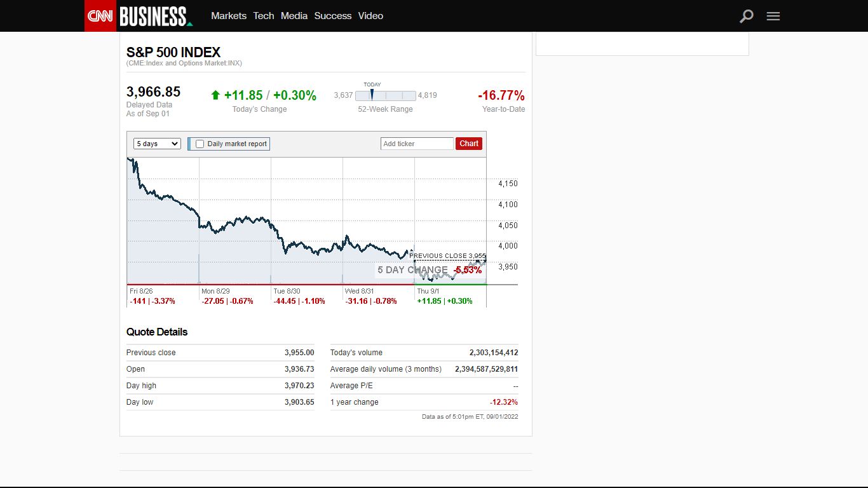Click the CNN logo
This screenshot has width=868, height=488.
tap(100, 16)
